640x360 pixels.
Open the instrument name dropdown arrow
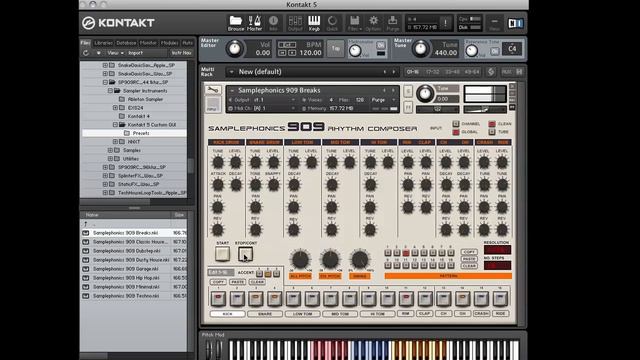tap(232, 90)
